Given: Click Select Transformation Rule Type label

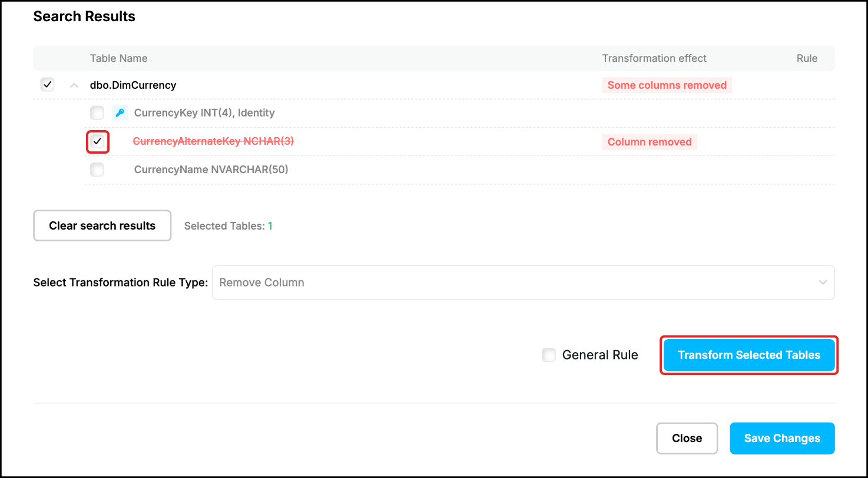Looking at the screenshot, I should pos(121,283).
